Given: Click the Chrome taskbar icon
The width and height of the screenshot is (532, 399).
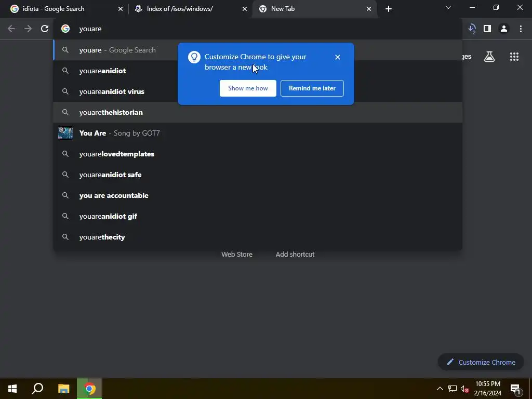Looking at the screenshot, I should 89,389.
